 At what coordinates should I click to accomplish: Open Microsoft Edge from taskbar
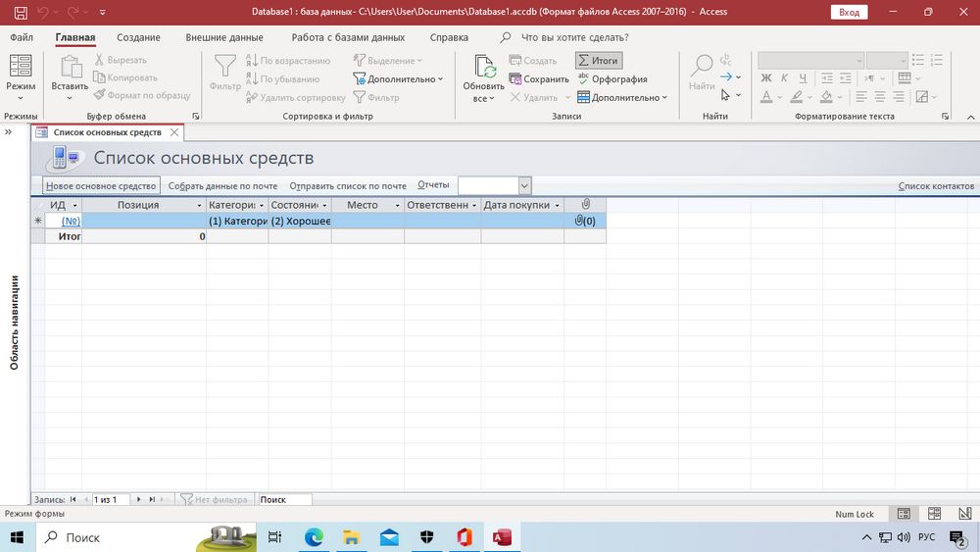click(314, 537)
